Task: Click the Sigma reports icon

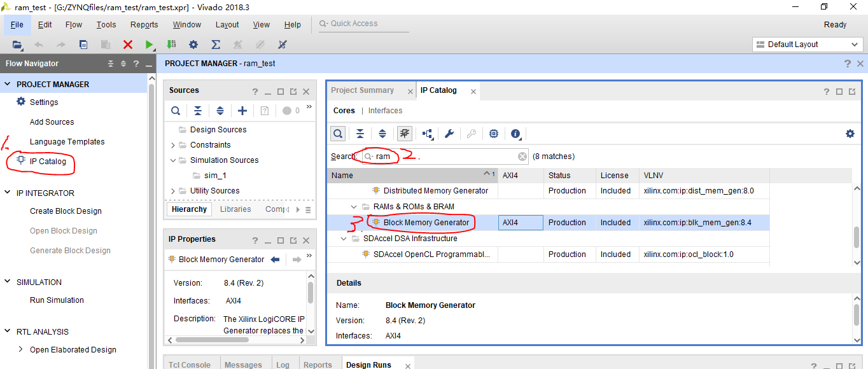Action: pos(216,45)
